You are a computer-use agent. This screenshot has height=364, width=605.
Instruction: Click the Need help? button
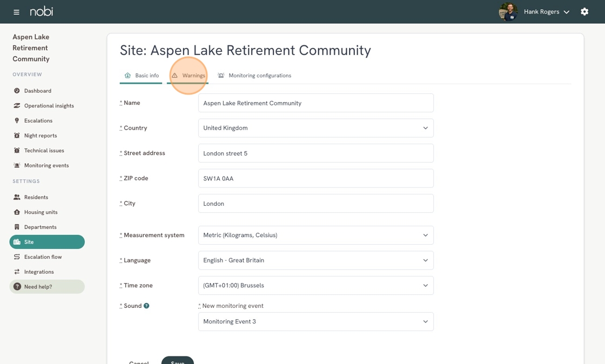click(x=47, y=286)
